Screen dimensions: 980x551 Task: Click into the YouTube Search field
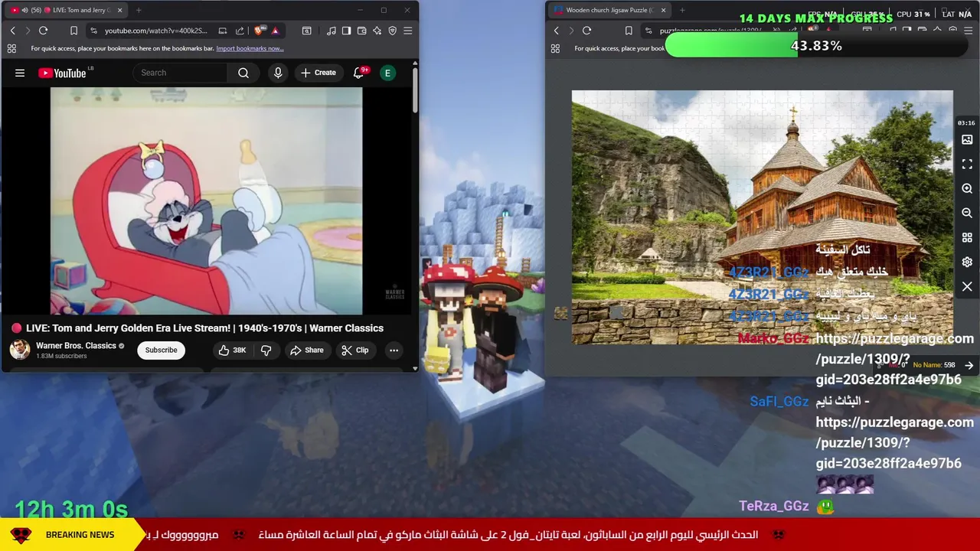pyautogui.click(x=180, y=73)
